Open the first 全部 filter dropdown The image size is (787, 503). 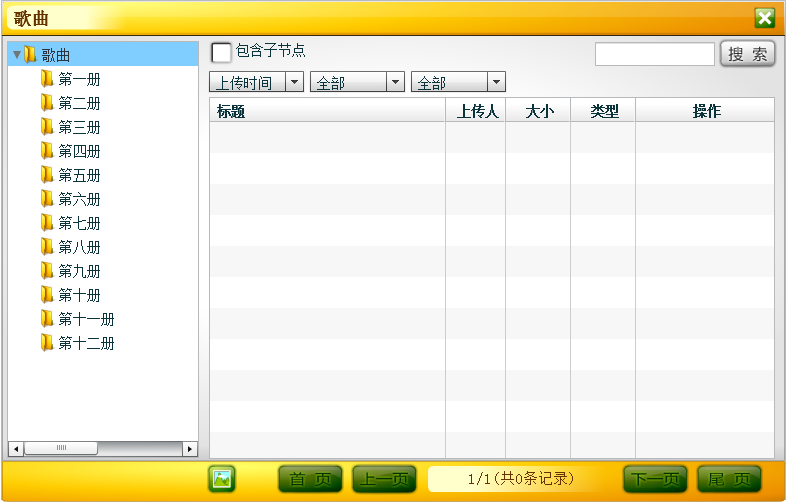tap(395, 83)
